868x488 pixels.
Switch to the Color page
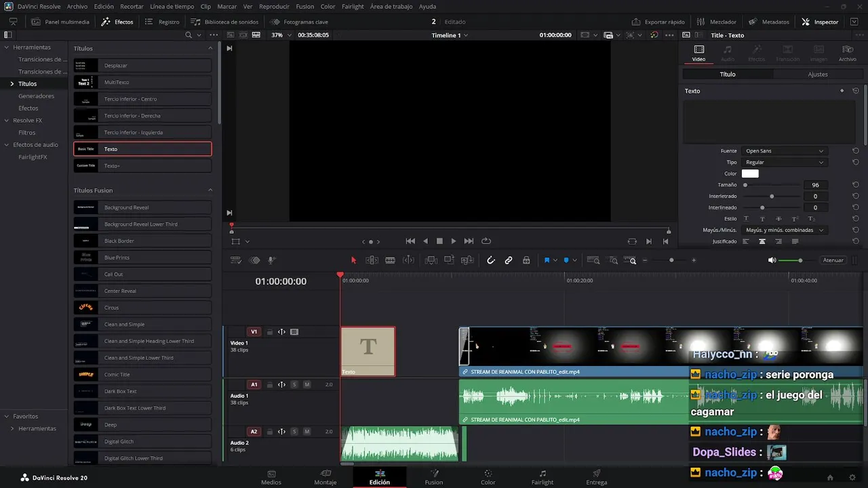pyautogui.click(x=488, y=477)
